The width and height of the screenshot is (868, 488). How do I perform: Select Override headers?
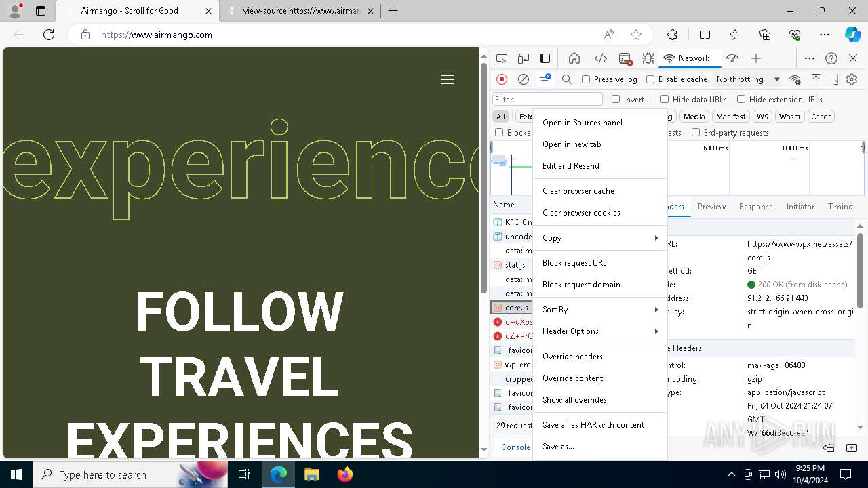[x=600, y=357]
